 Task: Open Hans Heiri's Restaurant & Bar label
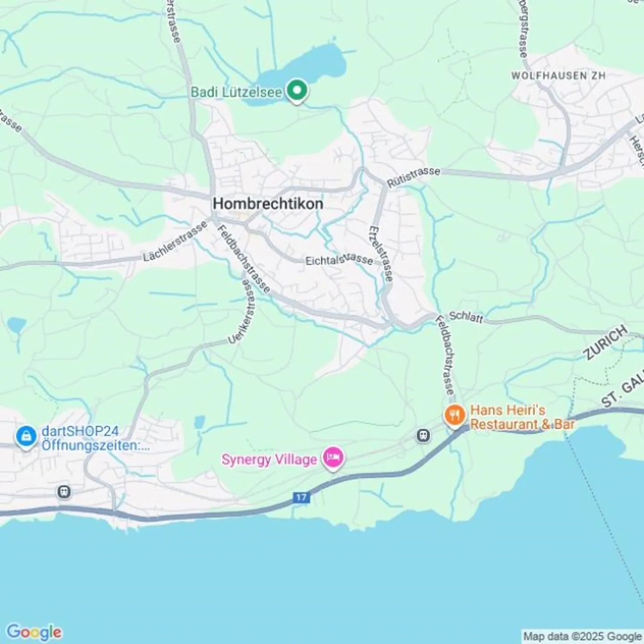[522, 417]
